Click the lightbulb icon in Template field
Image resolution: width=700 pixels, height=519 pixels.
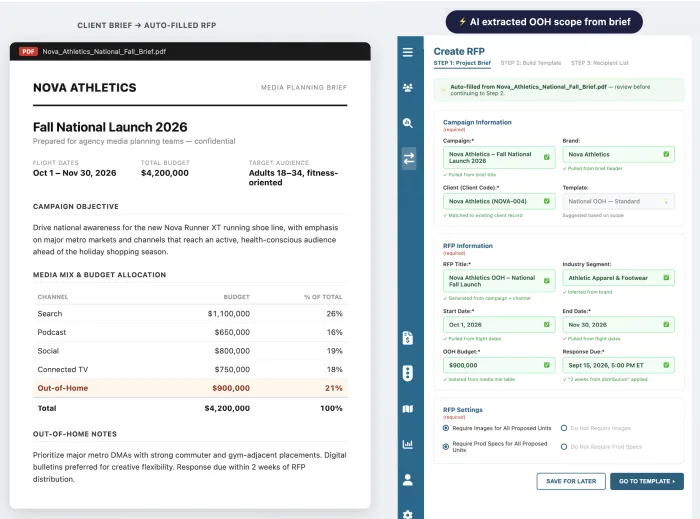[x=666, y=201]
